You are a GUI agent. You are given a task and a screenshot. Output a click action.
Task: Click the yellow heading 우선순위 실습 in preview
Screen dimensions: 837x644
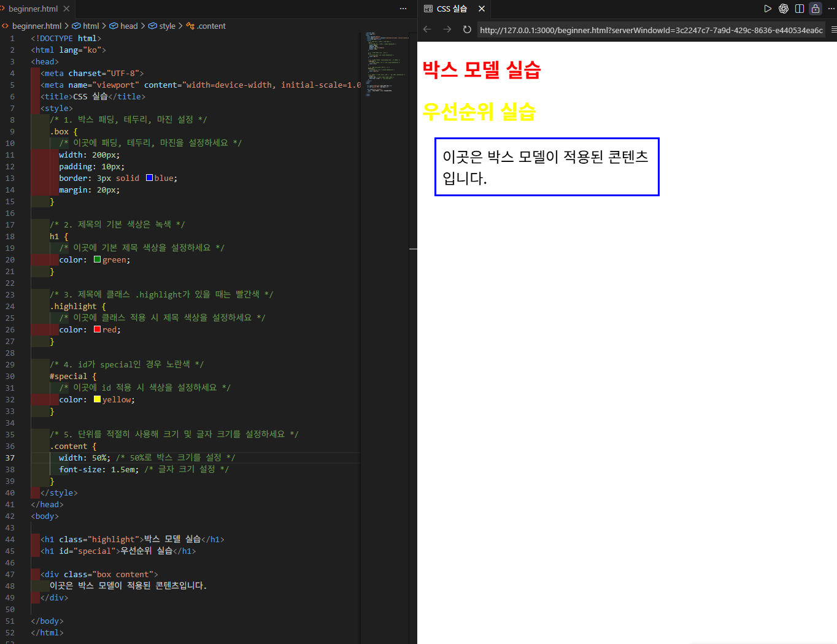click(x=479, y=111)
